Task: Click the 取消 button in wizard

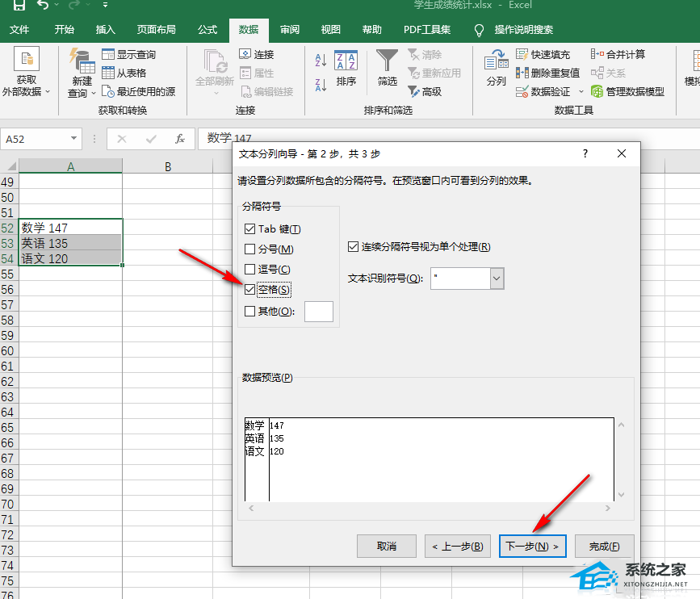Action: [x=387, y=547]
